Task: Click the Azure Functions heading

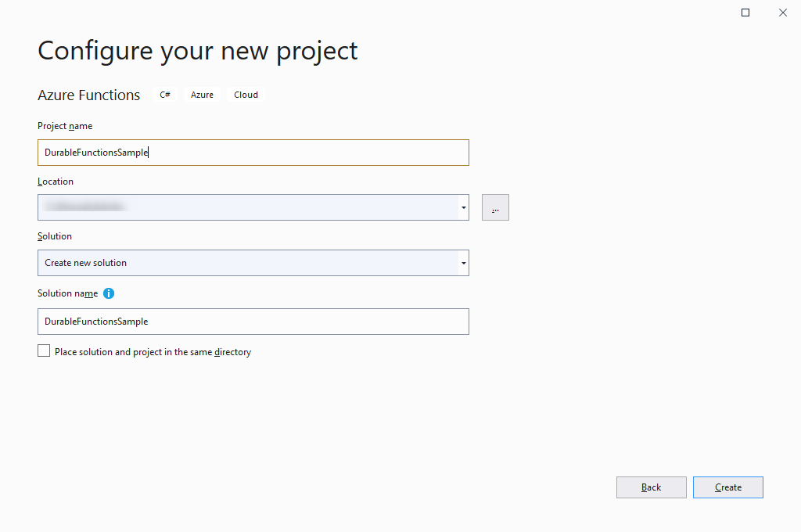Action: (88, 95)
